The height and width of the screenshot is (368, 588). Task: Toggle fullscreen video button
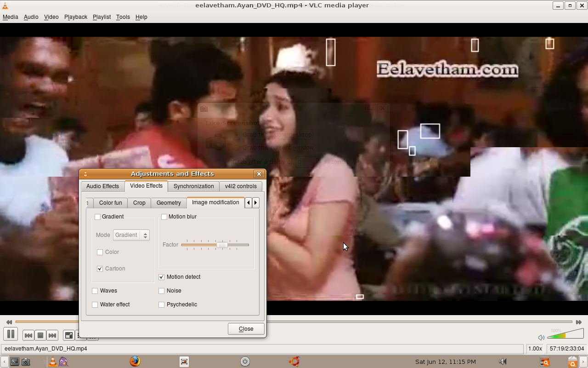click(68, 336)
